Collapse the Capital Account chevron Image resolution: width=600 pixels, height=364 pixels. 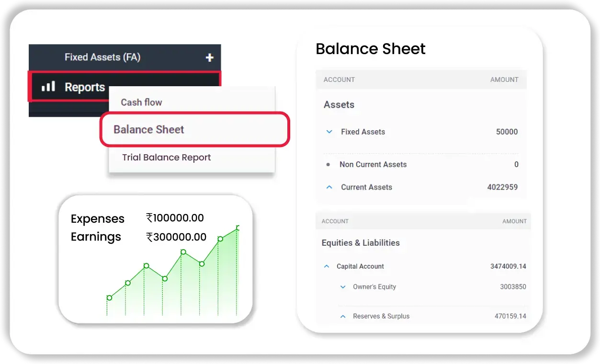click(x=327, y=266)
